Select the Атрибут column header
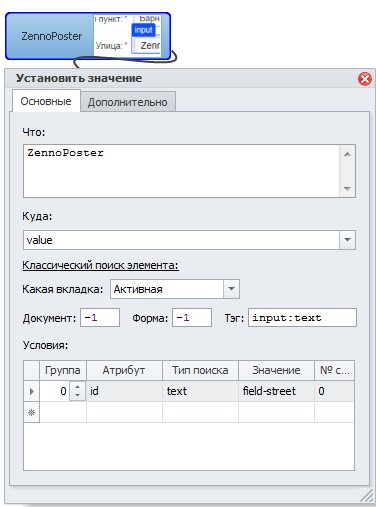Viewport: 376px width, 507px height. click(124, 370)
